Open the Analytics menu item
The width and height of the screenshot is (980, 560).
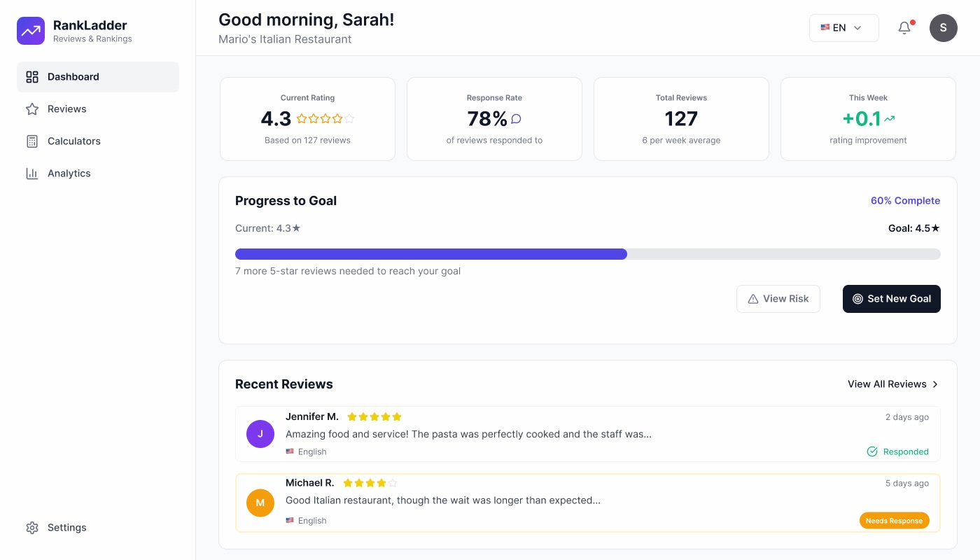69,174
